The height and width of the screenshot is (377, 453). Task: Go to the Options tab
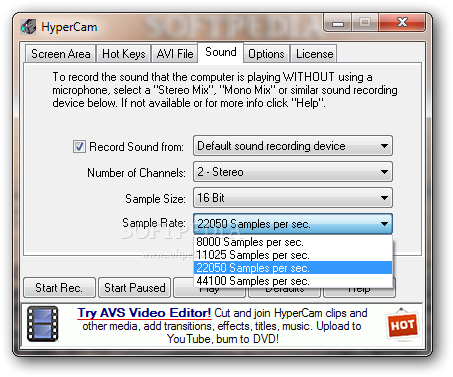(266, 54)
